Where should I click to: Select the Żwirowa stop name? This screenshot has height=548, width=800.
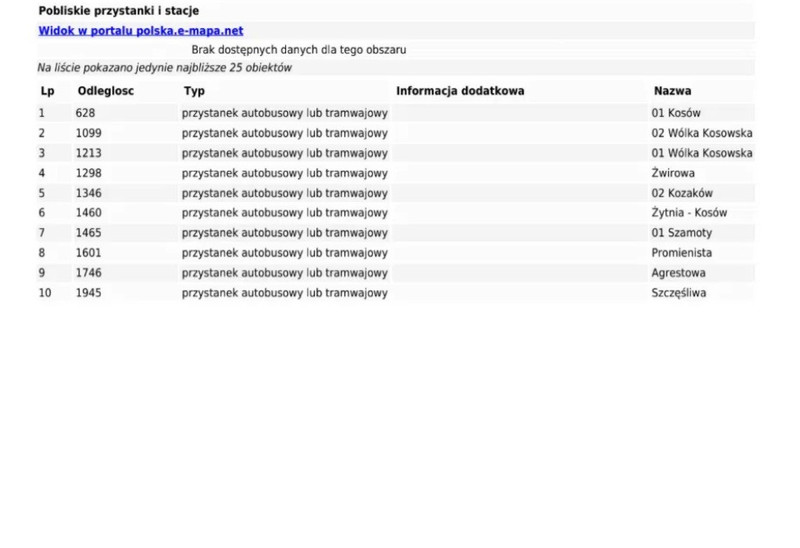673,173
